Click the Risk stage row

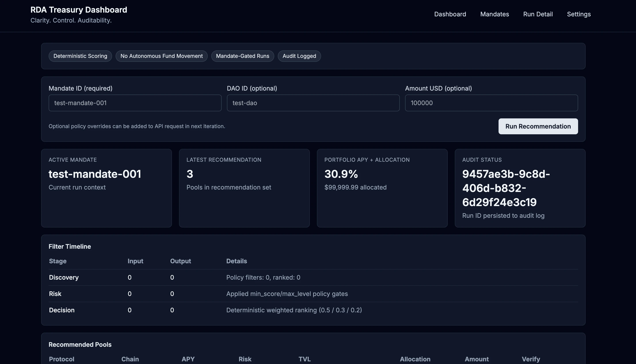coord(55,294)
